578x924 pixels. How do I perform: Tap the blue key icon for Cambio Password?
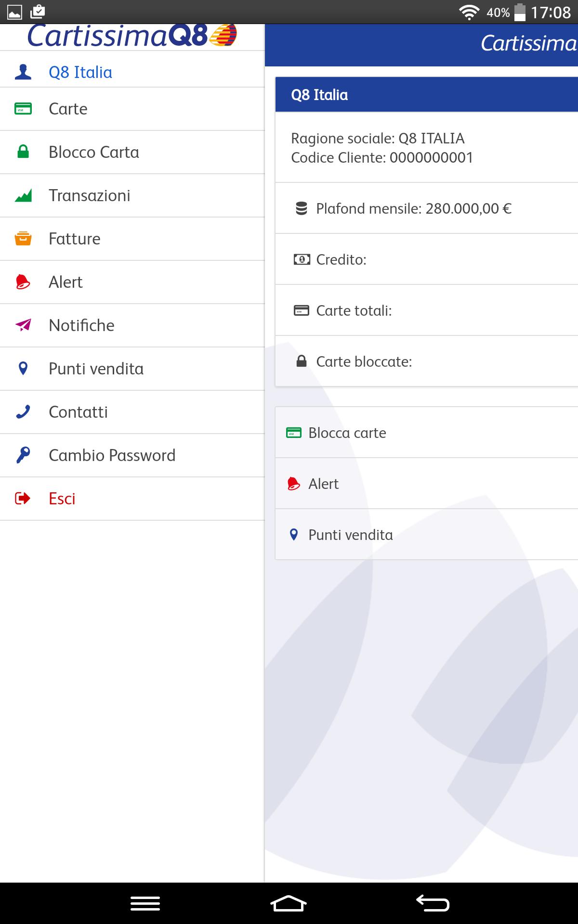23,455
